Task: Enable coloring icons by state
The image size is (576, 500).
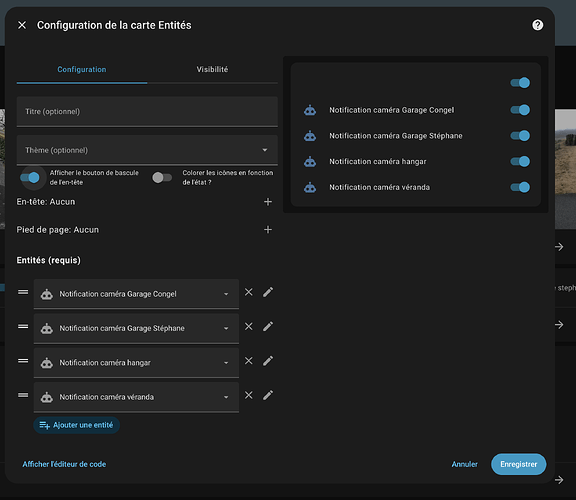Action: click(162, 178)
